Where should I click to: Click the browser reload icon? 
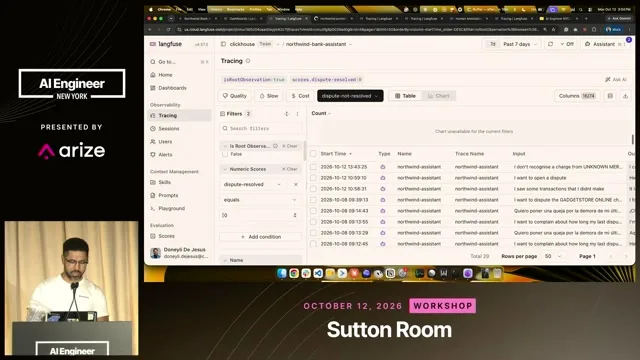click(x=168, y=29)
